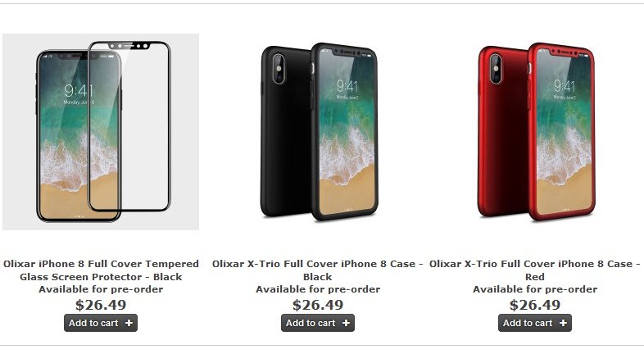Click the plus icon under the screen protector
This screenshot has width=644, height=363.
129,323
